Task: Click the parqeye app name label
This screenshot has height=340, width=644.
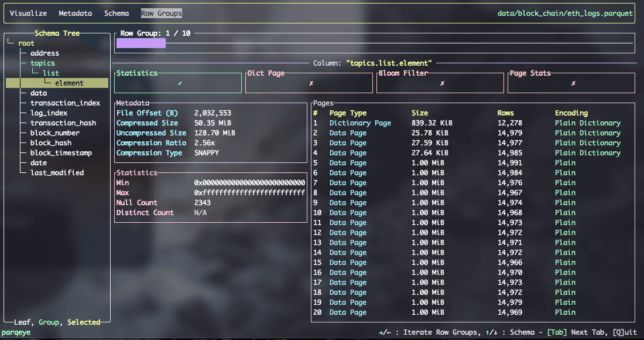Action: (x=16, y=332)
